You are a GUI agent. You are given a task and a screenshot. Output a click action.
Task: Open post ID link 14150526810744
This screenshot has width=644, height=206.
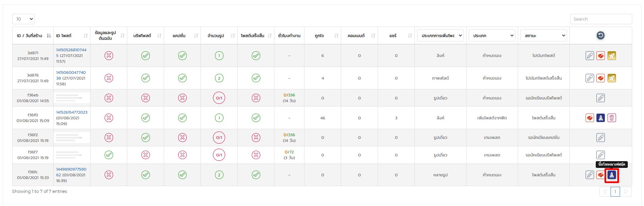pyautogui.click(x=71, y=50)
